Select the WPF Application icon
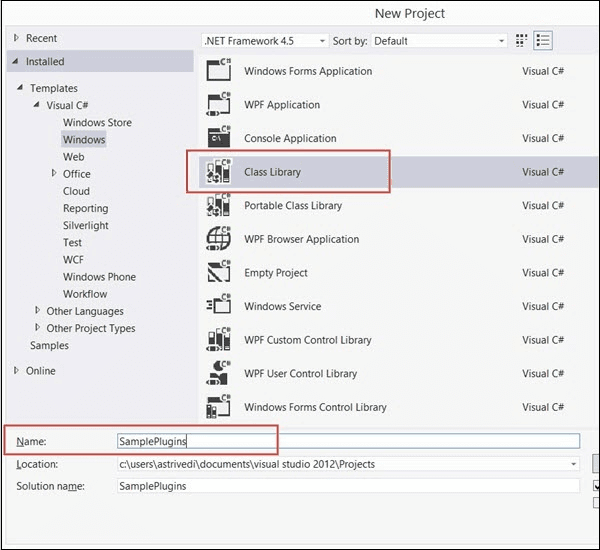 pos(218,105)
